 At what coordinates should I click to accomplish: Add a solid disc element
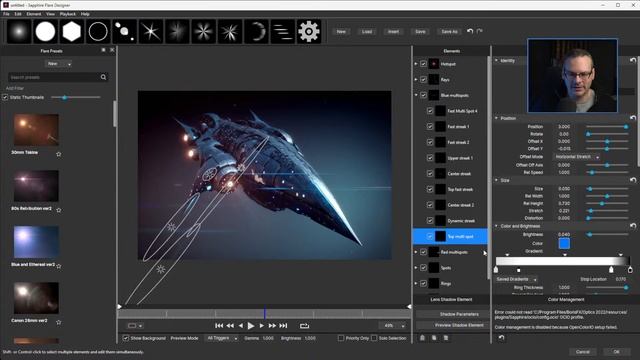tap(45, 31)
